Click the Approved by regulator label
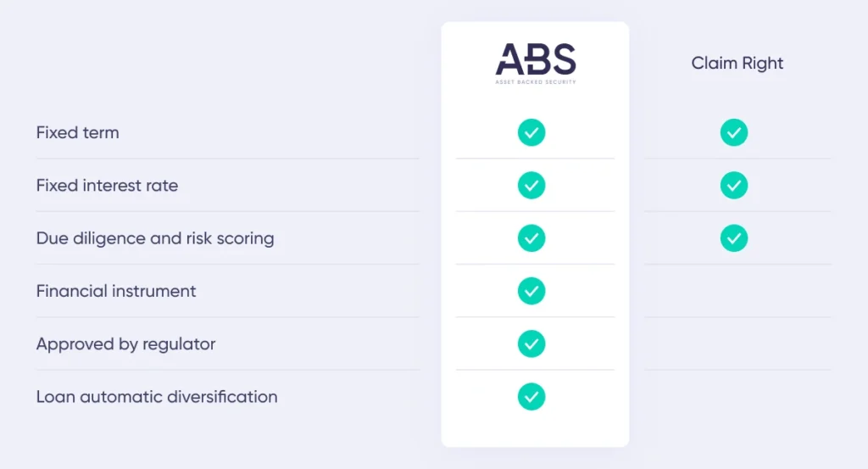The width and height of the screenshot is (868, 469). coord(125,344)
